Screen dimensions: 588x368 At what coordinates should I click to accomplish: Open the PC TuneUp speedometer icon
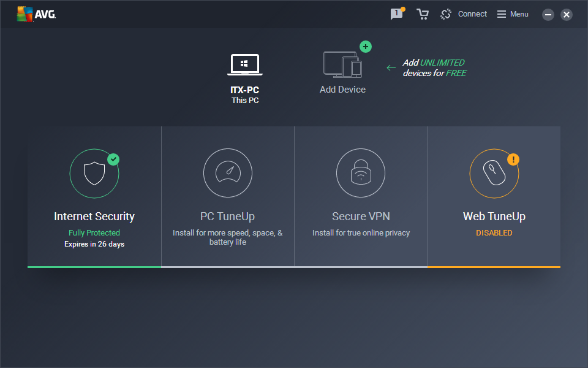tap(228, 173)
